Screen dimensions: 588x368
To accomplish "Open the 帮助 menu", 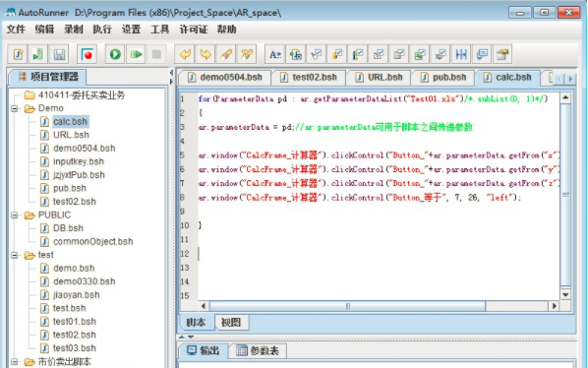I will coord(227,30).
